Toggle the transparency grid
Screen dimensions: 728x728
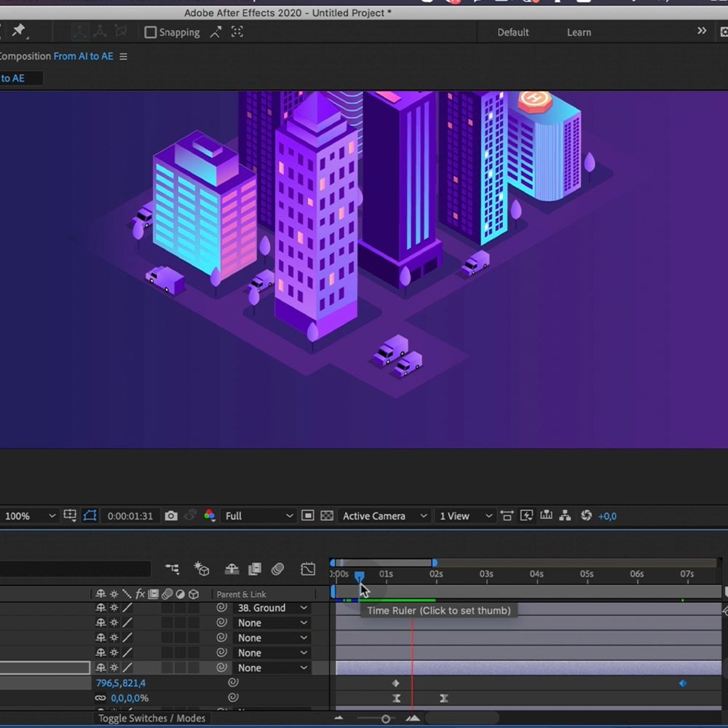pyautogui.click(x=327, y=516)
